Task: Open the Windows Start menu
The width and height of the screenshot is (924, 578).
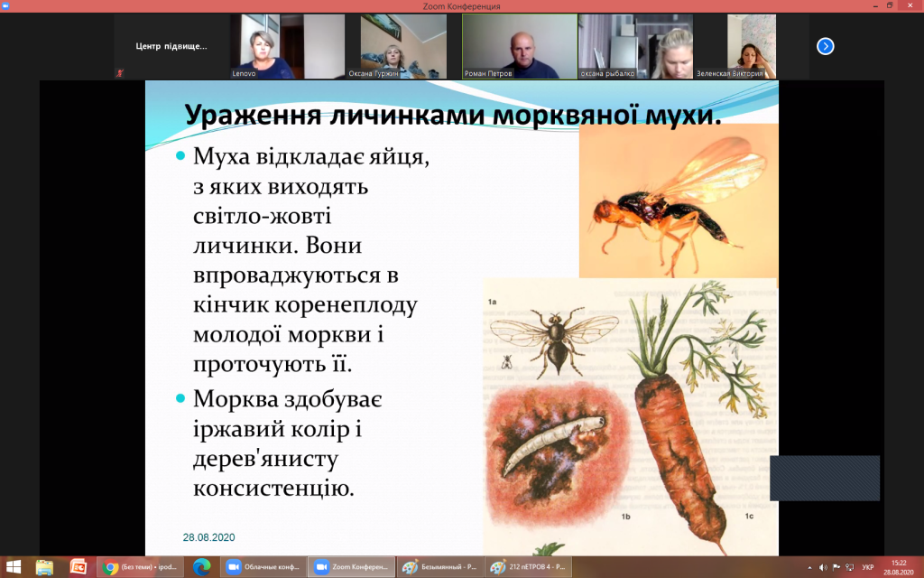Action: [x=13, y=567]
